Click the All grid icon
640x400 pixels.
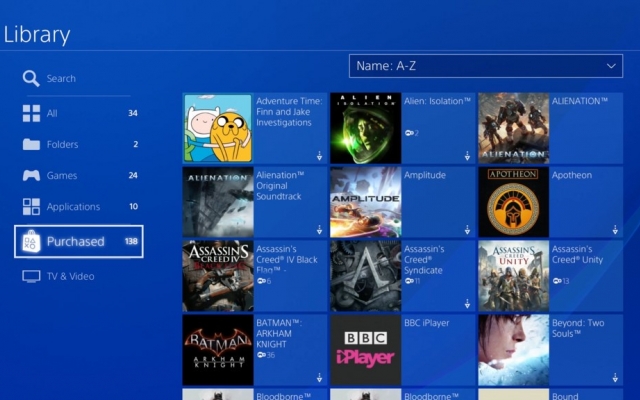point(31,113)
